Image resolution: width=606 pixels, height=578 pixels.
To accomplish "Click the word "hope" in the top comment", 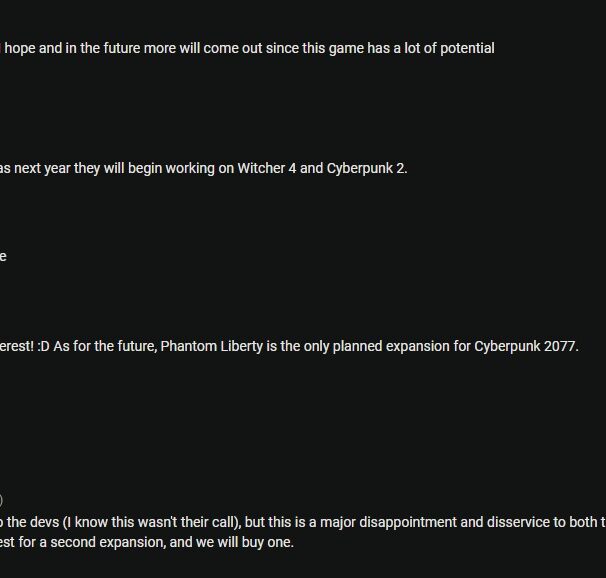I will click(x=20, y=48).
